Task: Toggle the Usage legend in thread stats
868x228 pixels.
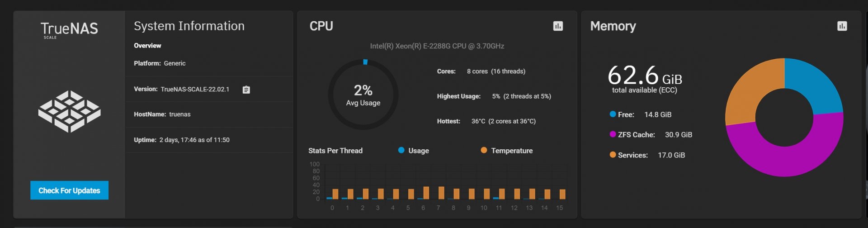Action: [414, 151]
